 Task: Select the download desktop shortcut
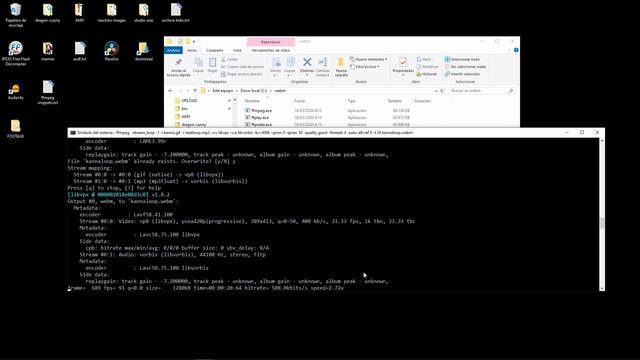[144, 51]
